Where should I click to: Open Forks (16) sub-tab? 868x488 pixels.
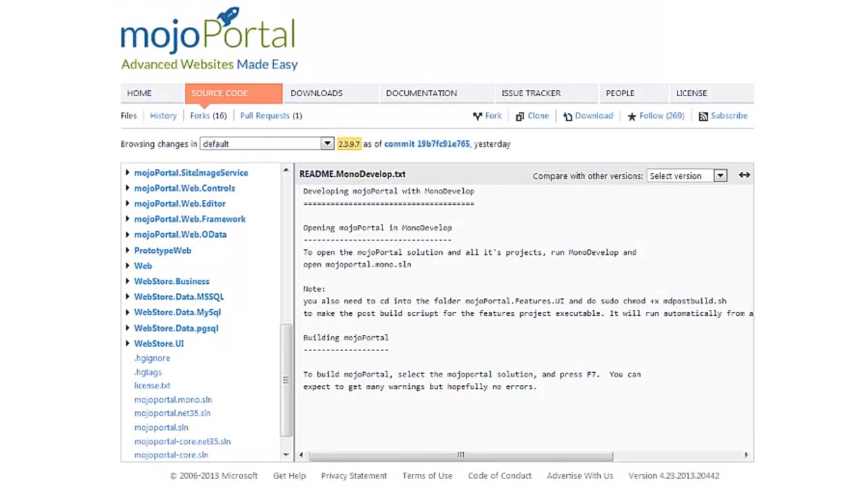coord(208,116)
